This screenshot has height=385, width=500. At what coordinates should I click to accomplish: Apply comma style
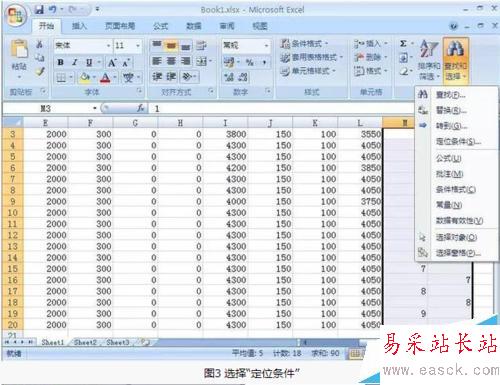tap(264, 62)
